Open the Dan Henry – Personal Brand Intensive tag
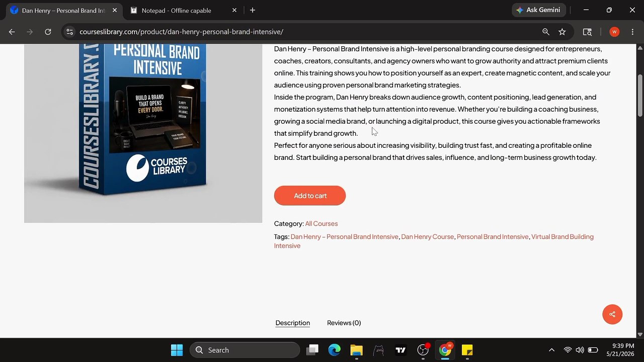Image resolution: width=644 pixels, height=362 pixels. tap(344, 237)
